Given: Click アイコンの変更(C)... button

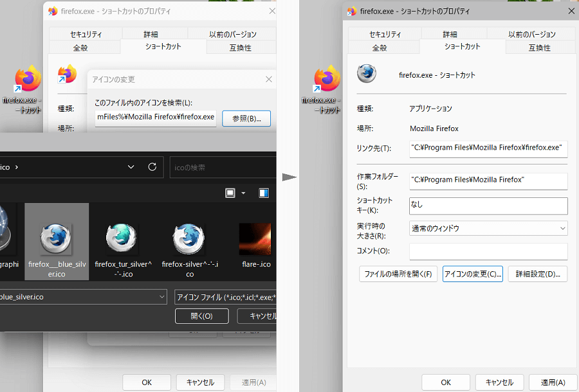Looking at the screenshot, I should coord(473,274).
